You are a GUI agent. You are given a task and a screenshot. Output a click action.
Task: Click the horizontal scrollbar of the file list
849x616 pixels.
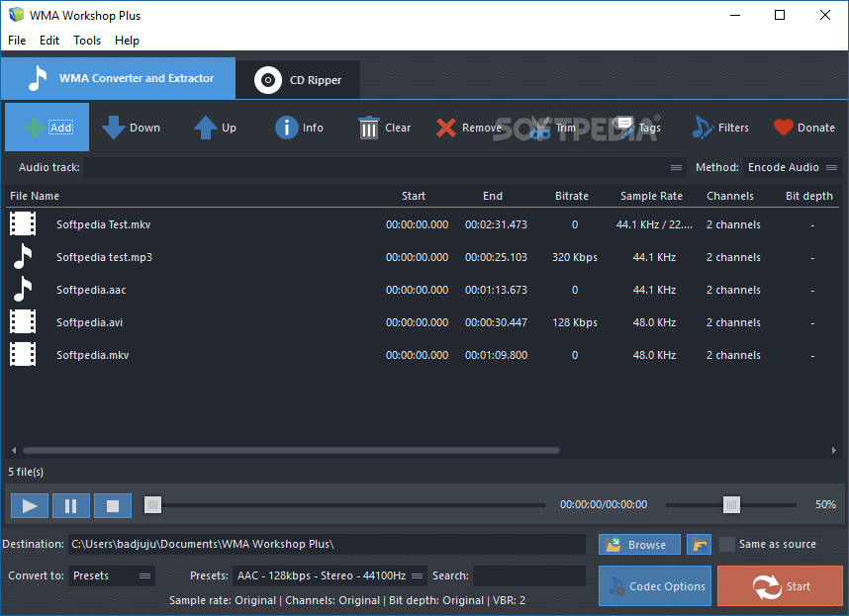click(291, 450)
